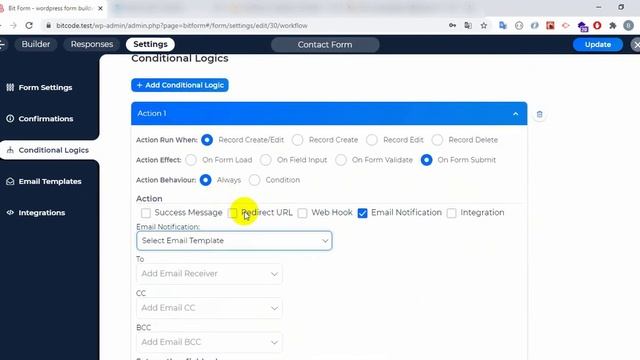
Task: Click the translate page icon
Action: [468, 26]
